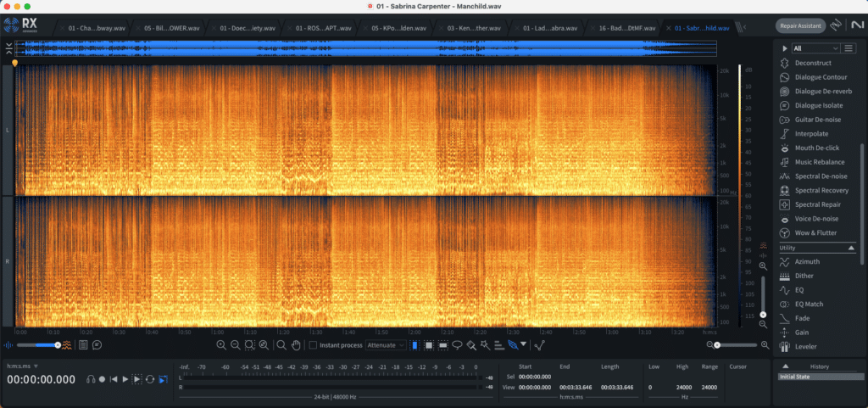Open the clip list notes icon

[83, 345]
